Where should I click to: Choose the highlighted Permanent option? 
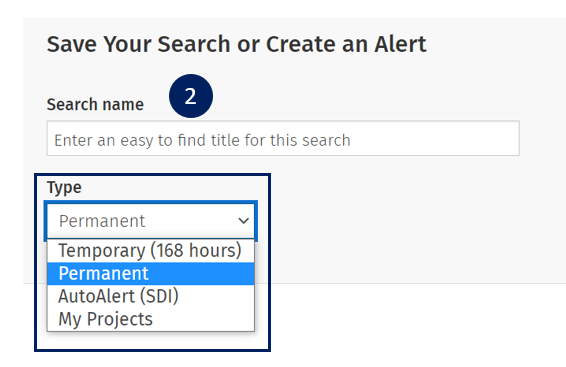click(x=151, y=274)
